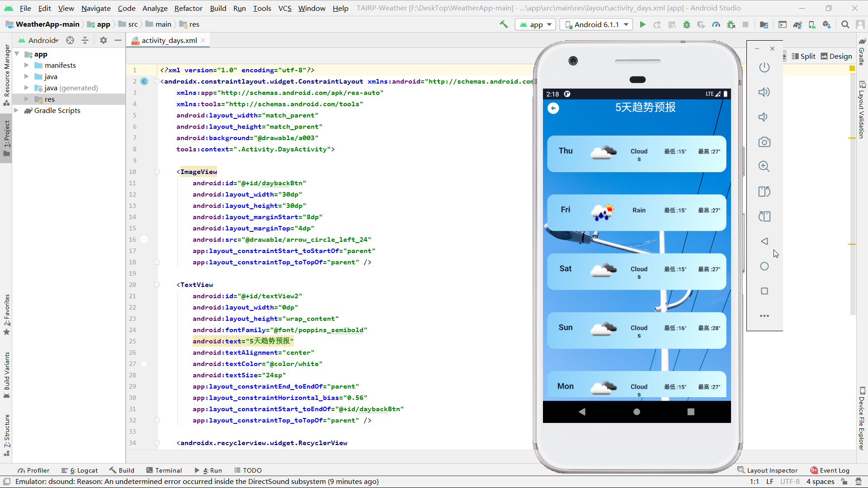The image size is (868, 488).
Task: Click white color swatch on line 27
Action: point(144,364)
